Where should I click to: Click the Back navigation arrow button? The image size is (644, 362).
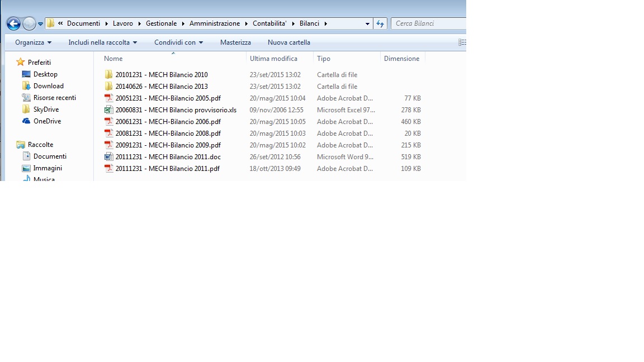(13, 23)
